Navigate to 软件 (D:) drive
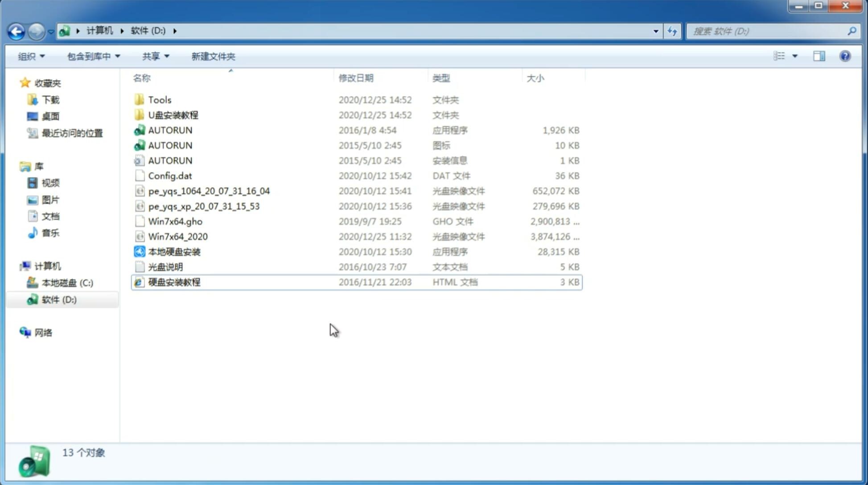The width and height of the screenshot is (868, 485). 58,299
